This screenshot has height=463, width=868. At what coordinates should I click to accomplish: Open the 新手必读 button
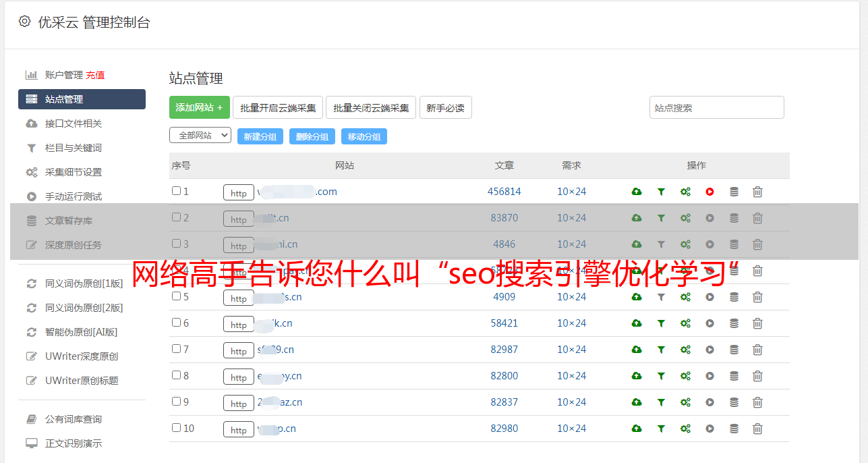click(446, 107)
